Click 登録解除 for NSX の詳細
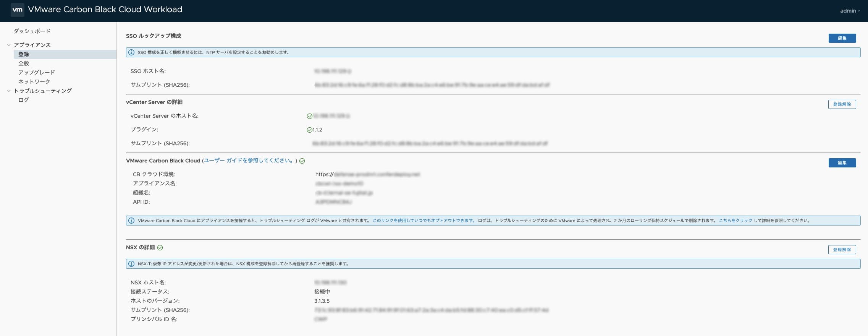This screenshot has width=868, height=336. [x=842, y=250]
